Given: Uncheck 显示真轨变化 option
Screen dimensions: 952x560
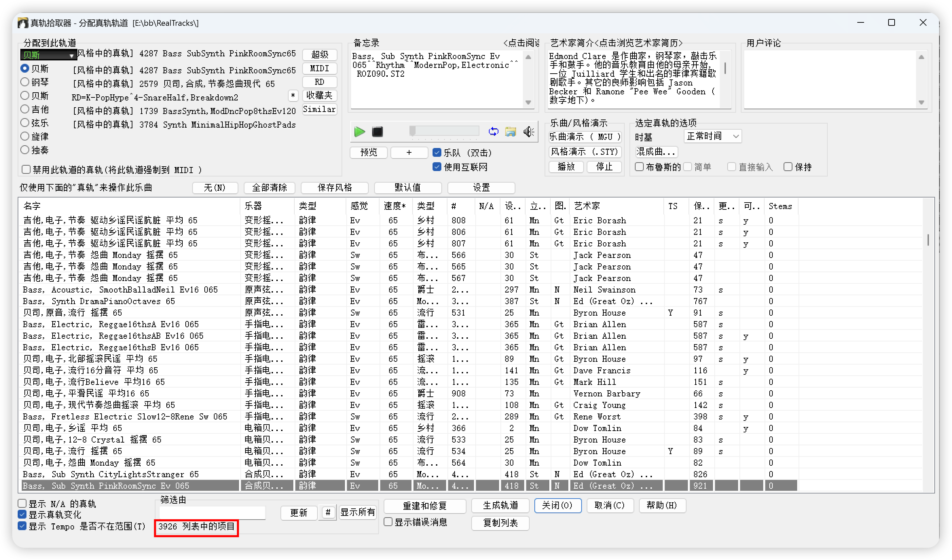Looking at the screenshot, I should [x=22, y=514].
